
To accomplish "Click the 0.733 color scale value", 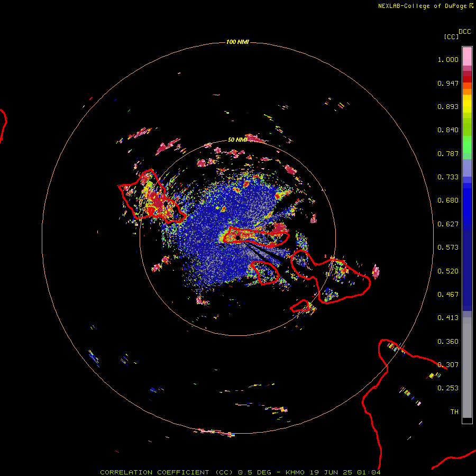I will (448, 177).
